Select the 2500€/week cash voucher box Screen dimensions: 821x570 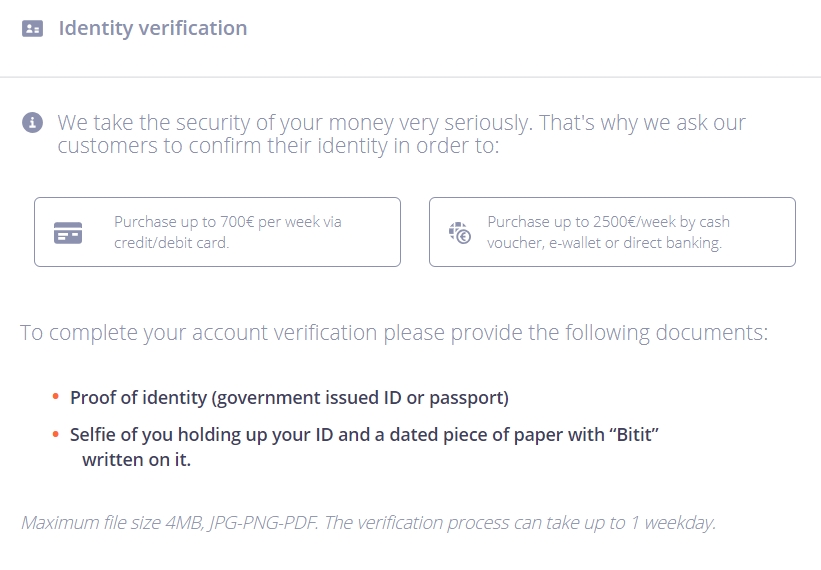coord(612,232)
